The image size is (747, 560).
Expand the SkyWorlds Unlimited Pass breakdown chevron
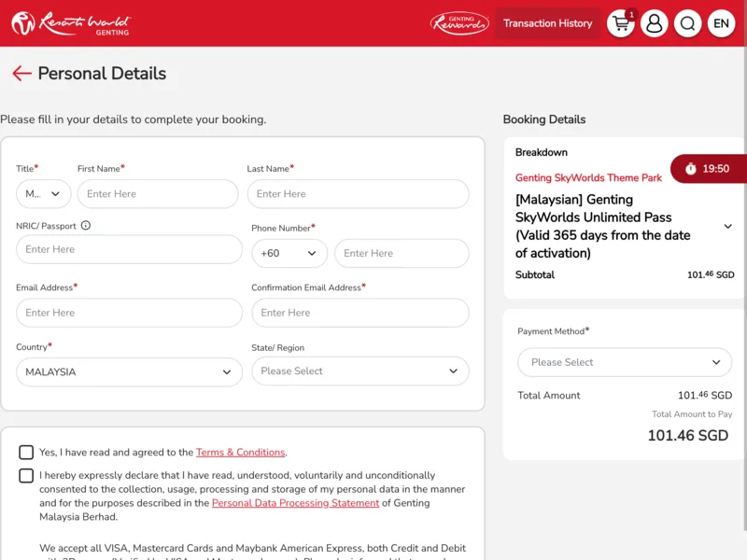click(728, 226)
